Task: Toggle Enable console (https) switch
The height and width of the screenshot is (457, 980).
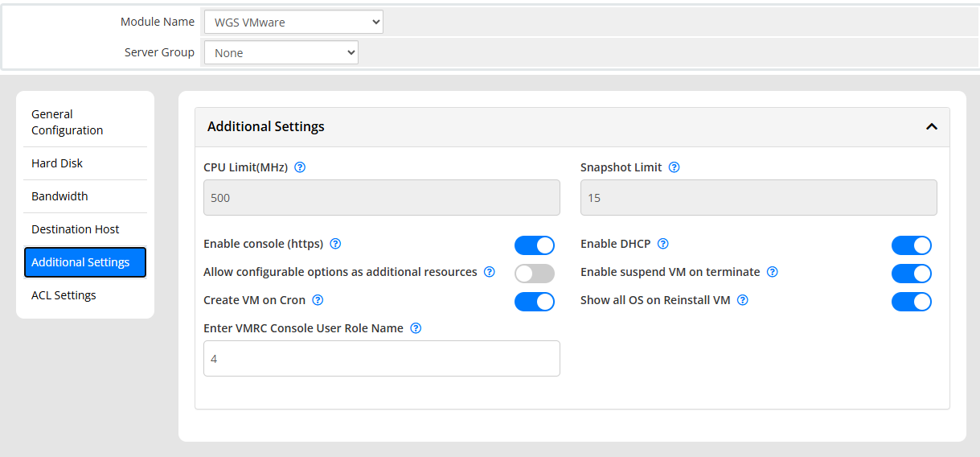Action: coord(535,245)
